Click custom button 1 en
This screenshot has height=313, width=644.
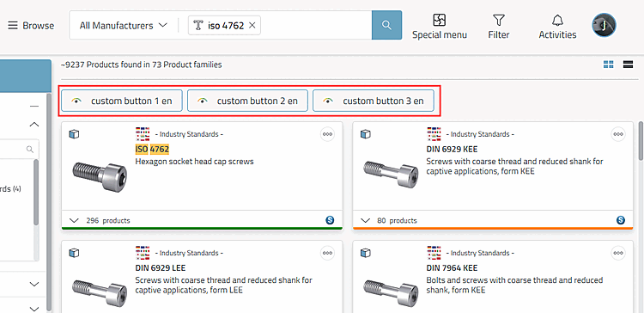(x=122, y=101)
